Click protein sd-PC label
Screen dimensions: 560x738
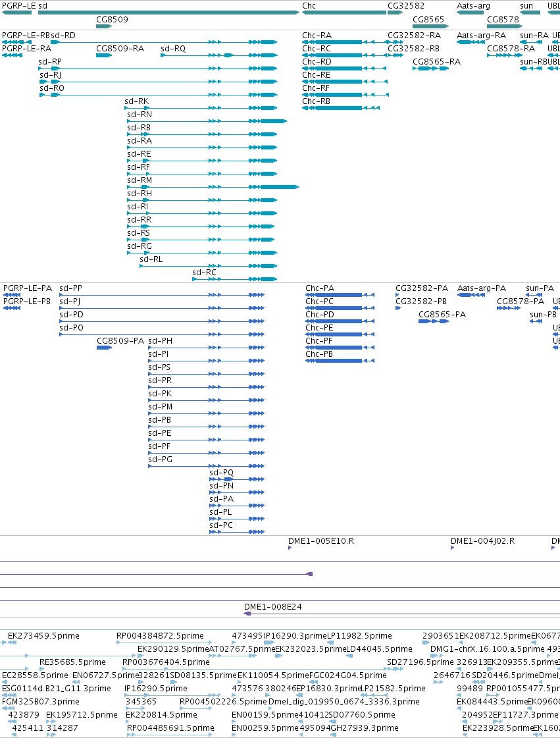click(221, 525)
